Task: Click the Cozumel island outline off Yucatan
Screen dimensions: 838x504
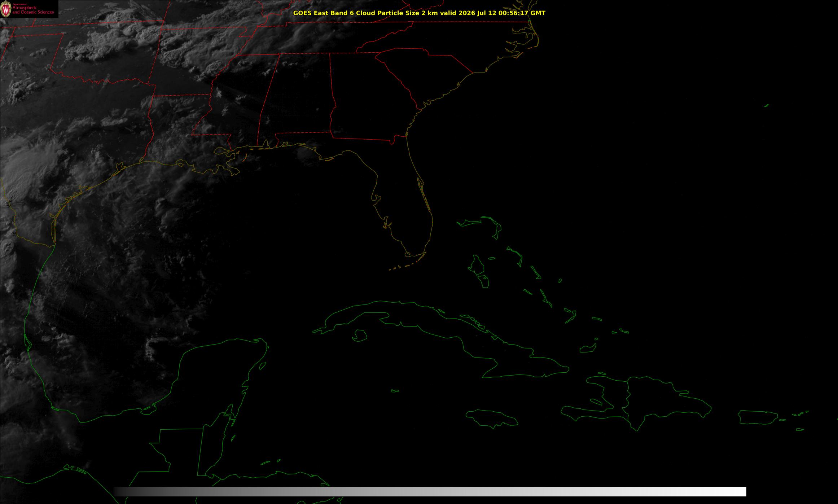Action: click(x=263, y=366)
